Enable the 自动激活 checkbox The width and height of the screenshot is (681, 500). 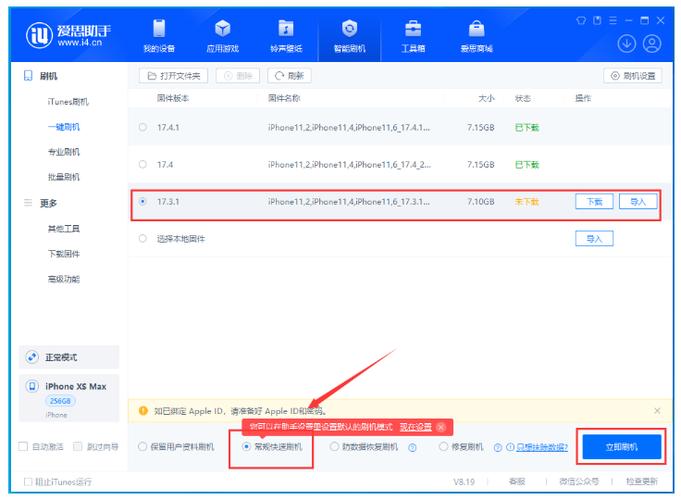tap(24, 447)
